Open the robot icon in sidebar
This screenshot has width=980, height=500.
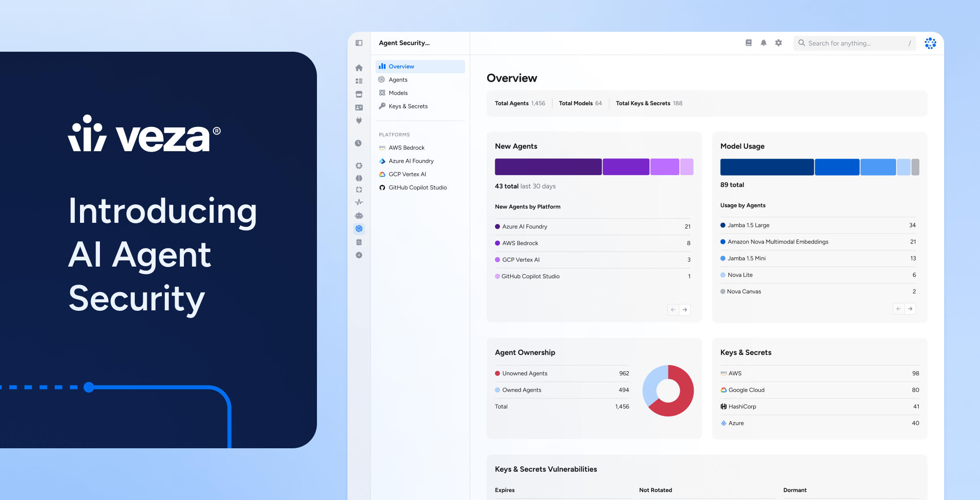pos(359,215)
